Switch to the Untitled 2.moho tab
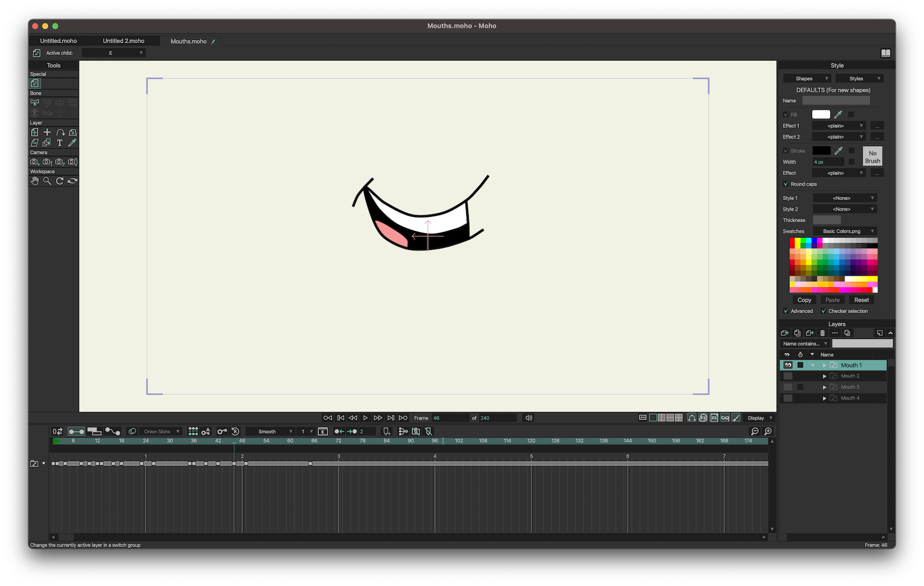 click(x=123, y=41)
